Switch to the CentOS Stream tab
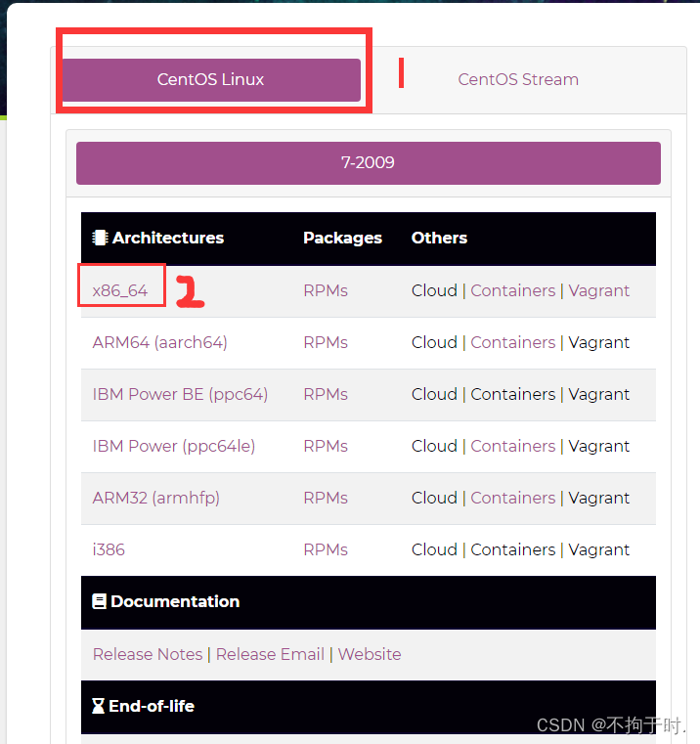This screenshot has width=700, height=744. [518, 80]
